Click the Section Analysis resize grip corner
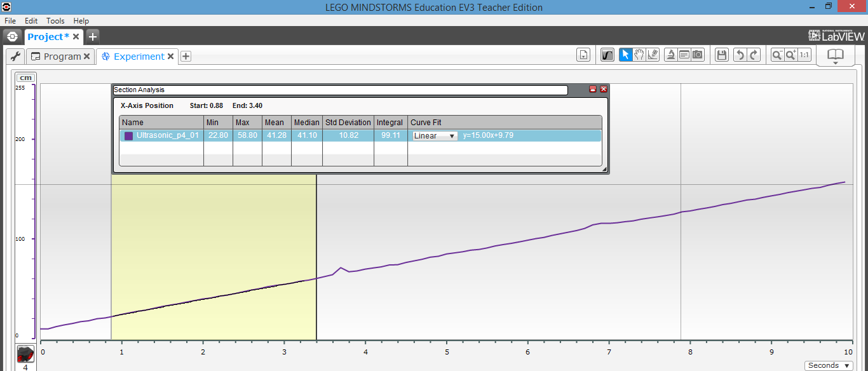Image resolution: width=868 pixels, height=371 pixels. (x=604, y=169)
